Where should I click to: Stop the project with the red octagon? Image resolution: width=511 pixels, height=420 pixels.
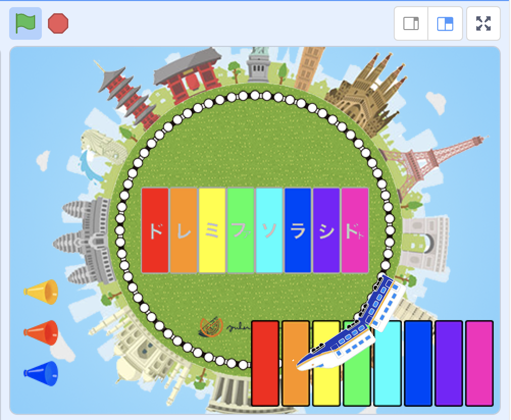coord(58,23)
